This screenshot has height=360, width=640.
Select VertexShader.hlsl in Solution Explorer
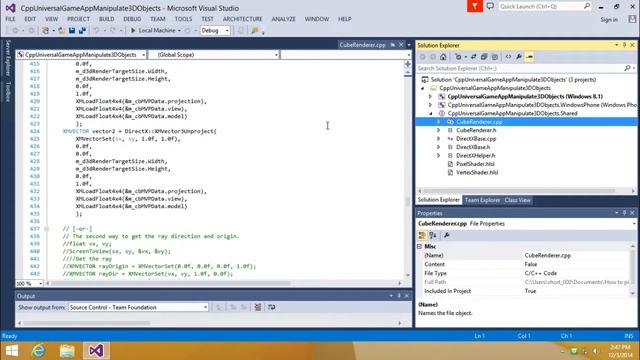point(477,173)
